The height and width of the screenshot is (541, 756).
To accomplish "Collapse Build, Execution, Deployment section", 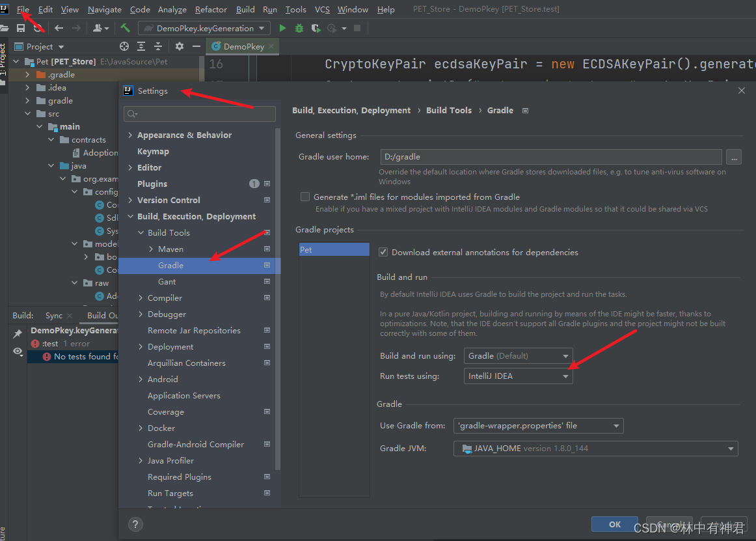I will click(130, 216).
